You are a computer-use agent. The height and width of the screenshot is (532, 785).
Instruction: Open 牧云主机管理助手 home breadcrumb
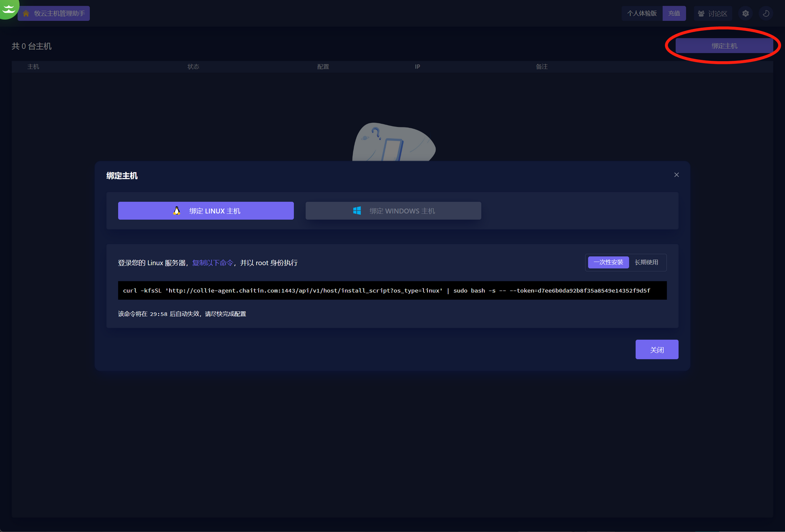coord(59,14)
